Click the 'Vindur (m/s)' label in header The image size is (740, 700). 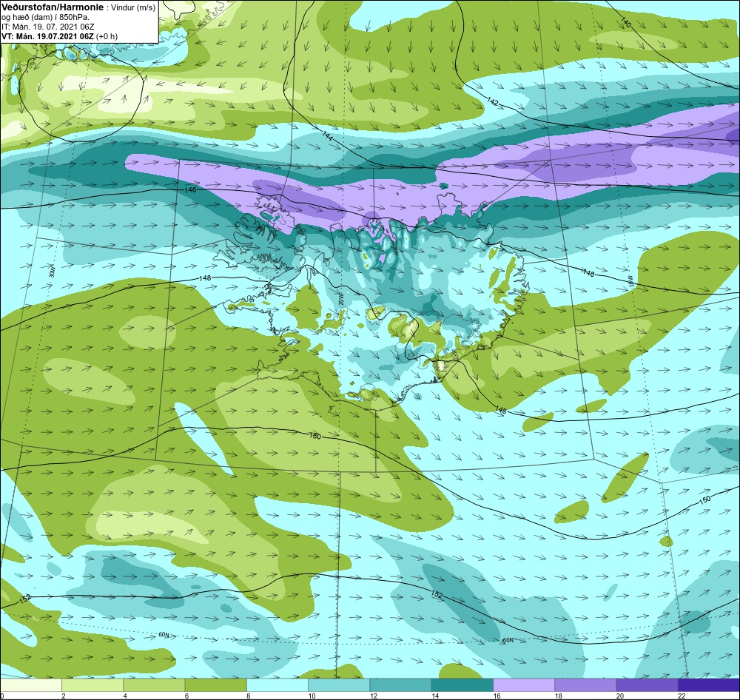click(x=133, y=8)
